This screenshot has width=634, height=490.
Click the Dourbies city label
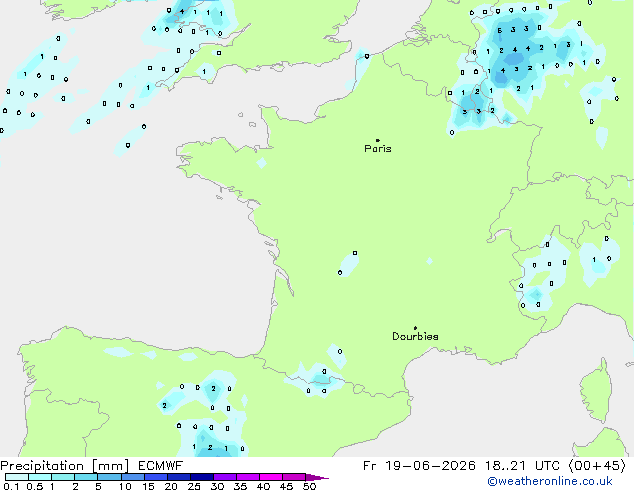(415, 336)
